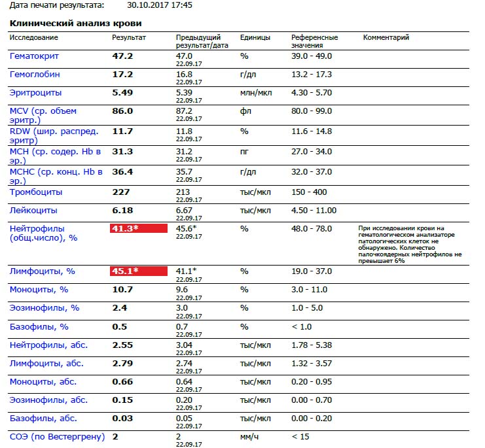Screen dimensions: 485x448
Task: Open the MCHC (ср. конц. Hb) link
Action: click(56, 176)
